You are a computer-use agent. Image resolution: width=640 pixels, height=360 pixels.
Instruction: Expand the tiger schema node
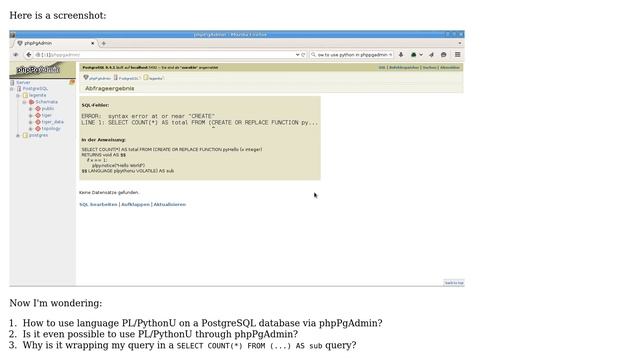(x=31, y=115)
